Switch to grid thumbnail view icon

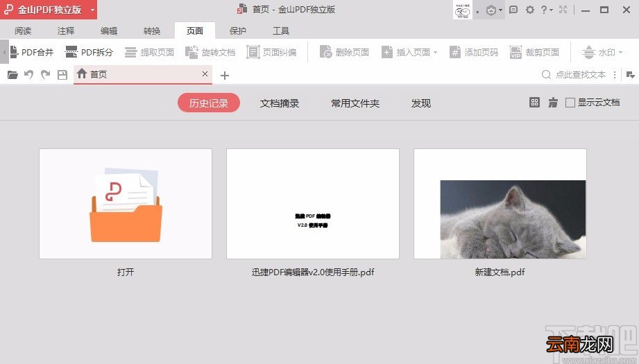534,103
